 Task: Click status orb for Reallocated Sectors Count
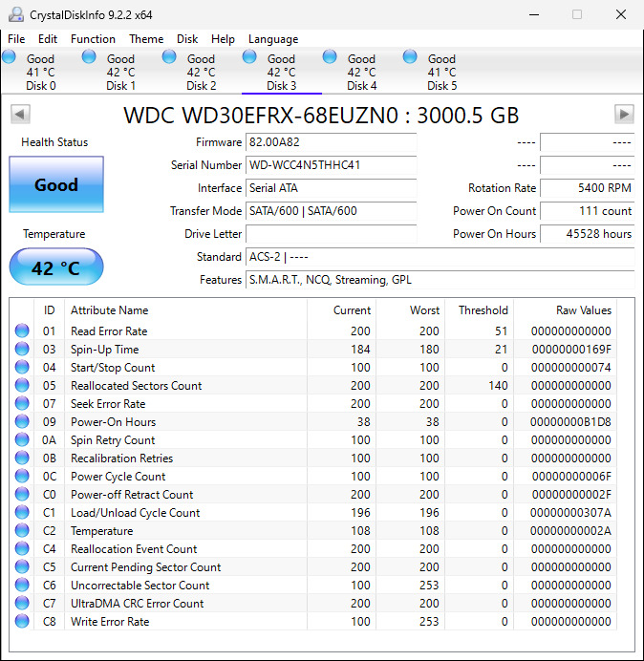22,385
